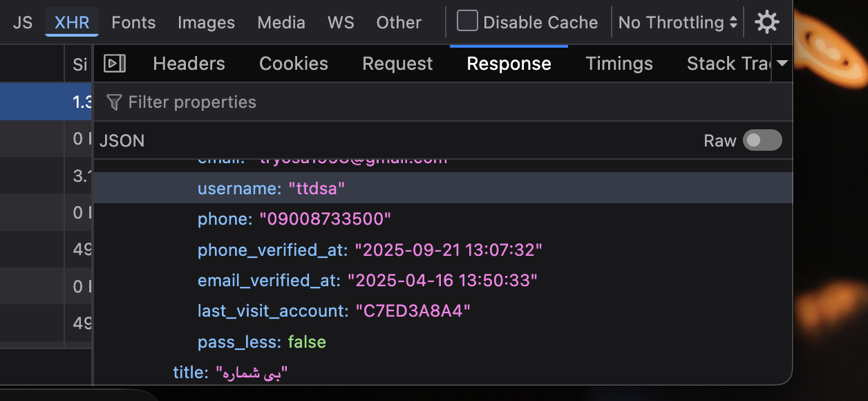Image resolution: width=868 pixels, height=401 pixels.
Task: Select the pass_less false row
Action: click(442, 342)
